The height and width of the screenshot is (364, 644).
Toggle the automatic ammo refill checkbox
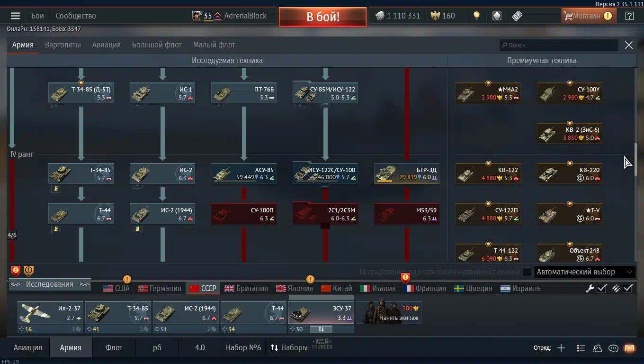pyautogui.click(x=628, y=288)
